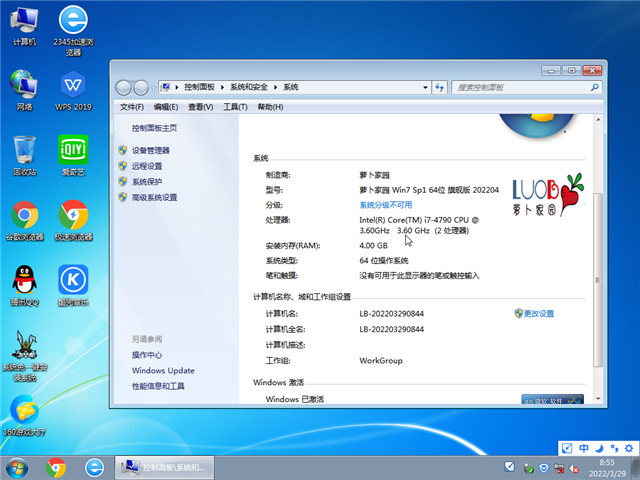Click the back navigation arrow
This screenshot has width=640, height=480.
click(123, 87)
